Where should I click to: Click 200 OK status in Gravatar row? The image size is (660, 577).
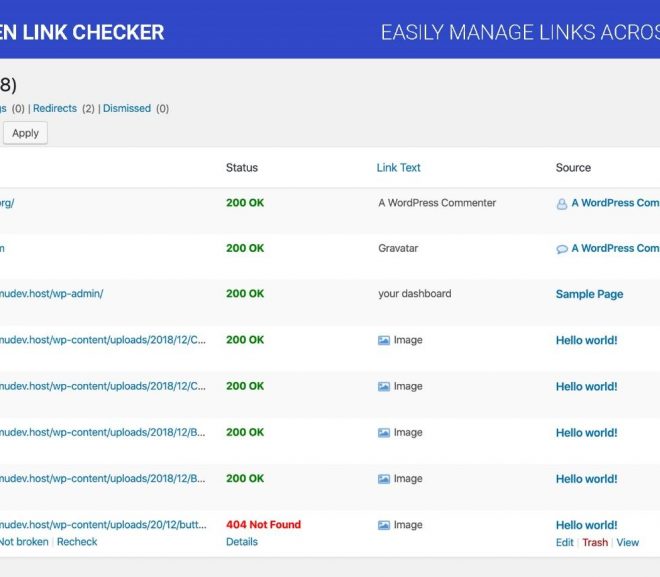click(245, 248)
